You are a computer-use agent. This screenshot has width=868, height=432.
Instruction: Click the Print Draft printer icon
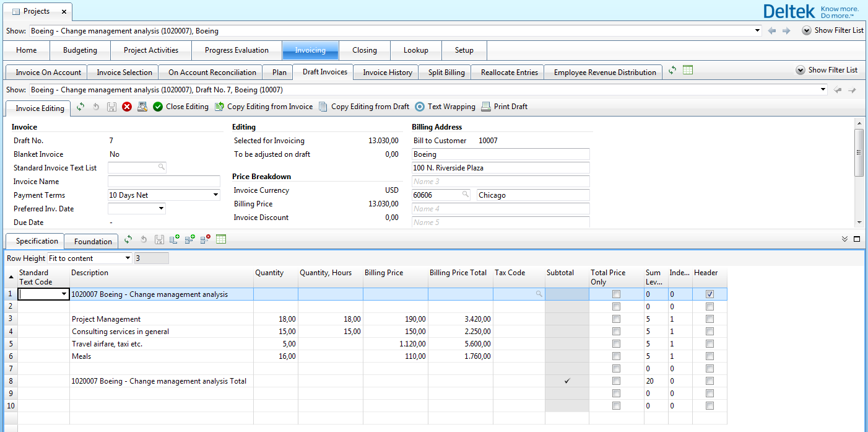click(486, 107)
